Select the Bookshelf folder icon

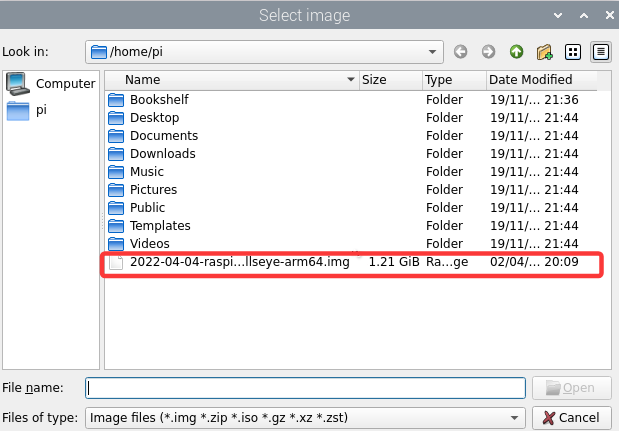point(116,100)
